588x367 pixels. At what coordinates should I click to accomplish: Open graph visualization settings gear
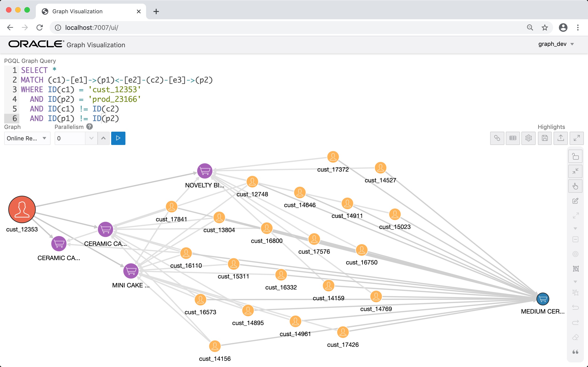pyautogui.click(x=529, y=138)
